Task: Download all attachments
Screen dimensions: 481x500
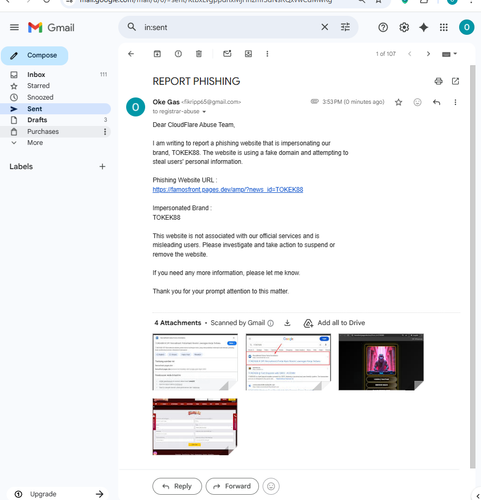Action: coord(287,323)
